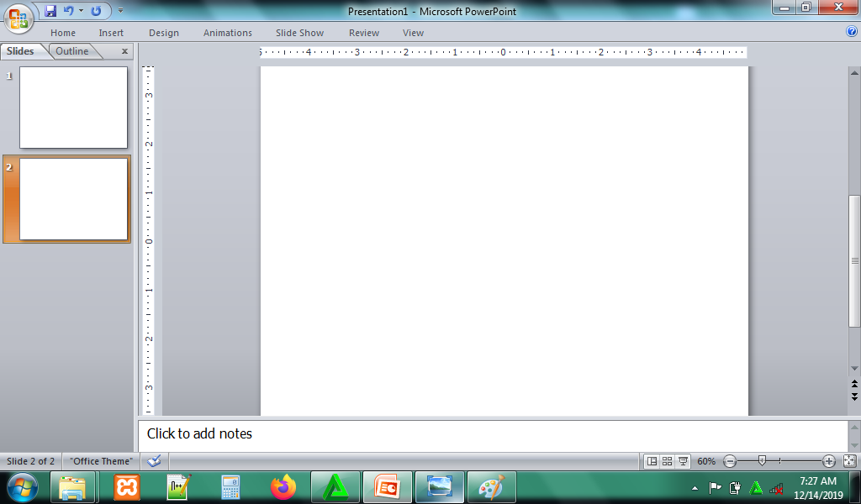
Task: Open the Animations ribbon tab
Action: point(227,33)
